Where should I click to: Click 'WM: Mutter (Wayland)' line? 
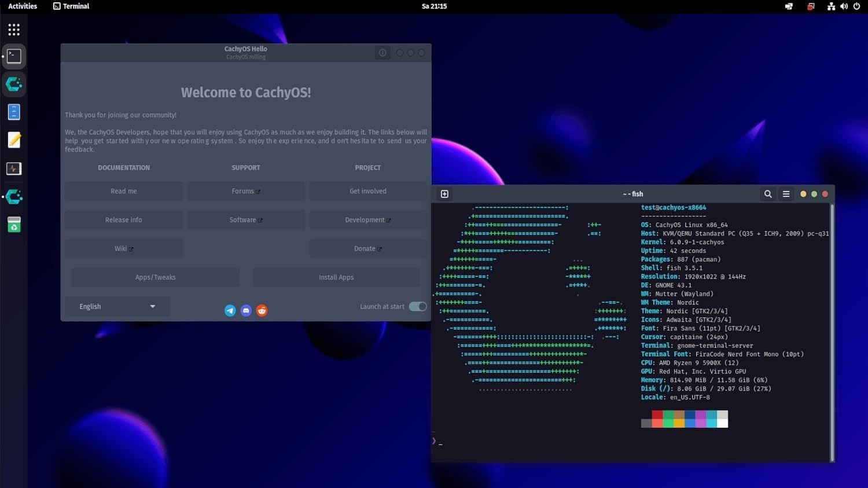[677, 294]
